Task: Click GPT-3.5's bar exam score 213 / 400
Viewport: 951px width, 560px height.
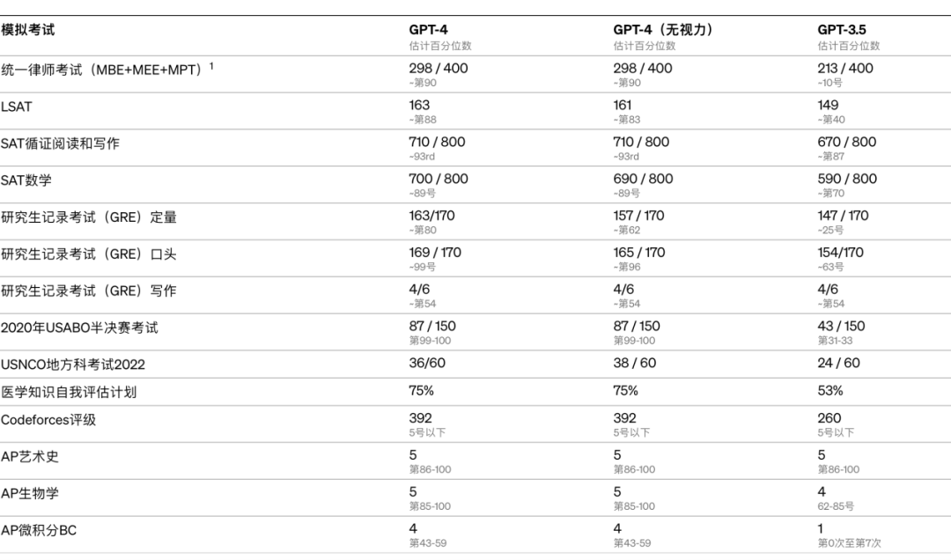Action: click(x=845, y=69)
